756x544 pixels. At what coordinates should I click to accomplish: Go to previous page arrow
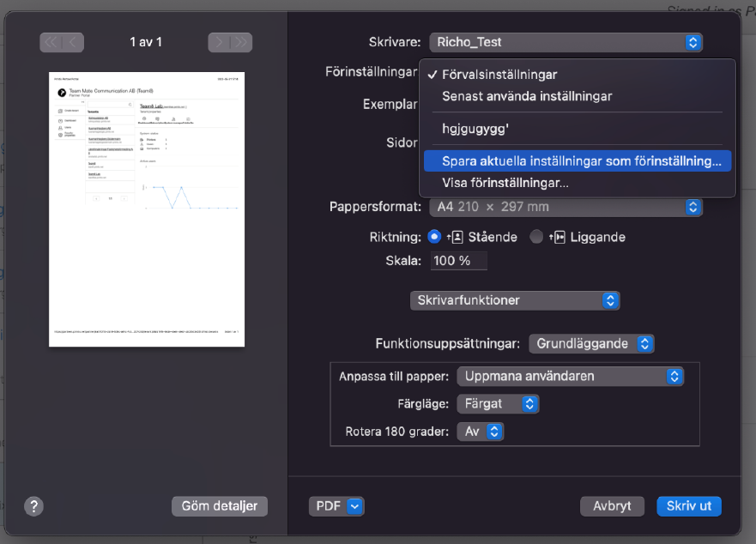(73, 41)
